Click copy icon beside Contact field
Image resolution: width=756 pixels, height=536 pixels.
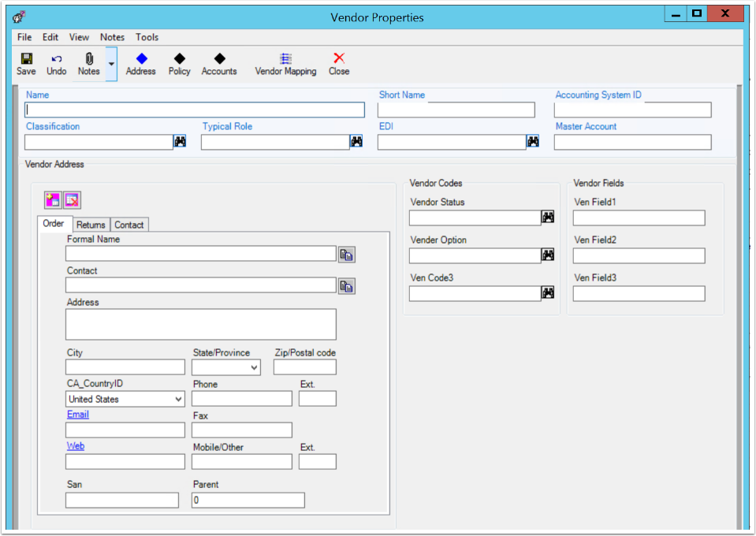click(347, 286)
